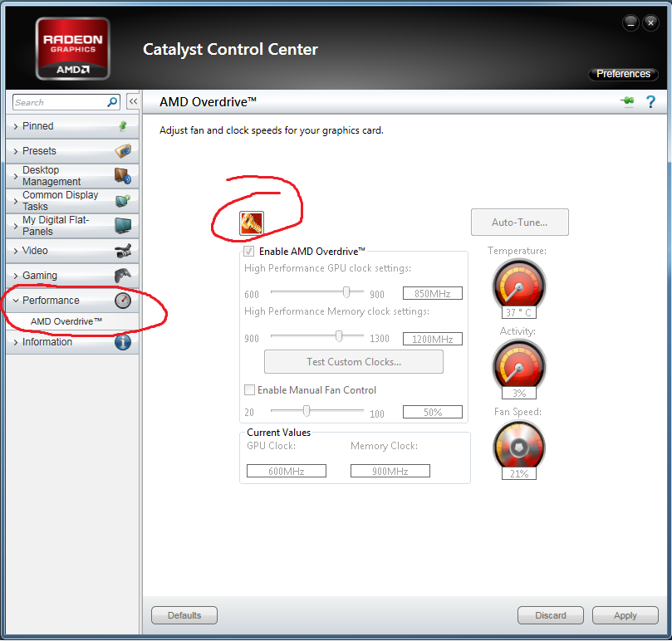This screenshot has width=672, height=641.
Task: Click the Activity gauge dial
Action: 519,365
